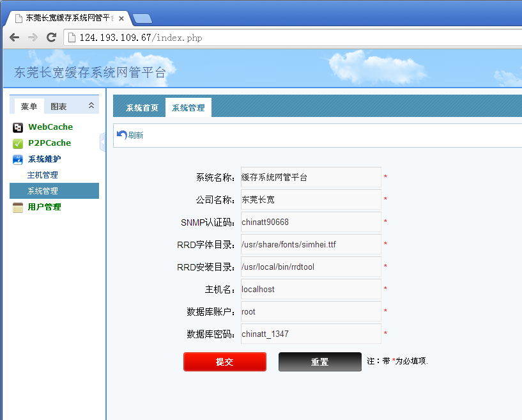Switch to the 菜单 sidebar tab
522x420 pixels.
[29, 106]
